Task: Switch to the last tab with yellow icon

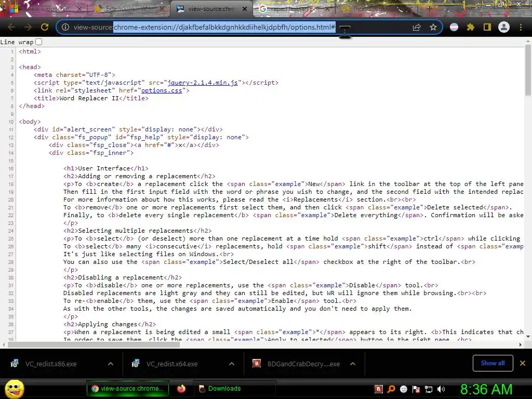Action: pyautogui.click(x=377, y=9)
